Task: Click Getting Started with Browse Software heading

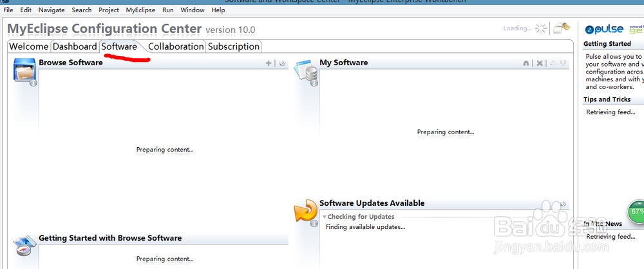Action: [x=110, y=238]
